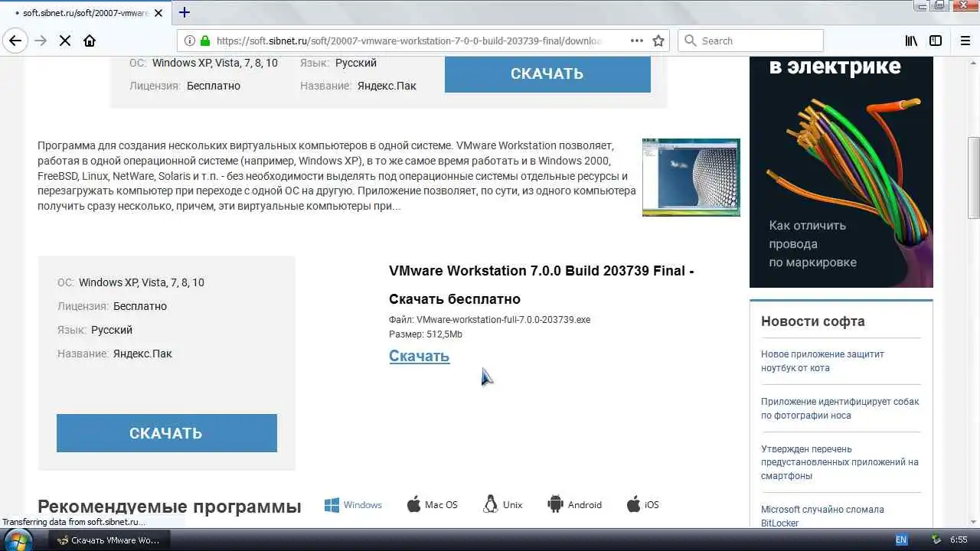Image resolution: width=980 pixels, height=551 pixels.
Task: Open news 'Новое приложение защитит ноутбук от кота'
Action: tap(822, 361)
